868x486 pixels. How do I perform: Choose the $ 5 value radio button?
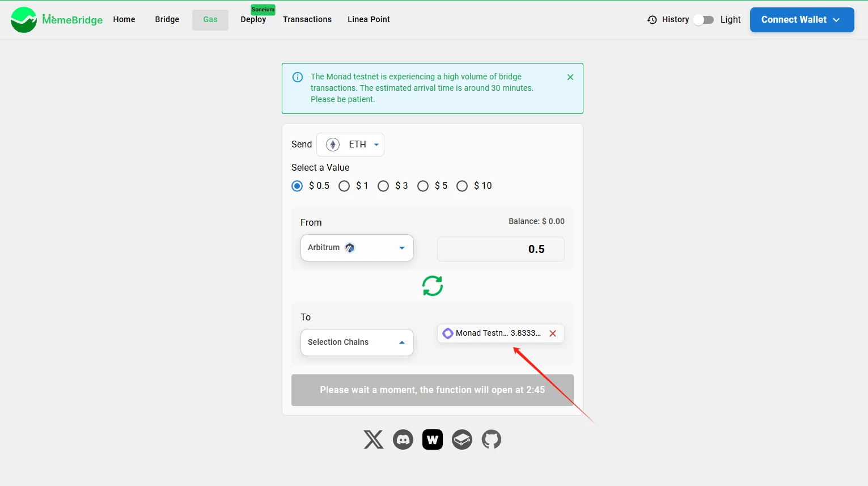(423, 186)
